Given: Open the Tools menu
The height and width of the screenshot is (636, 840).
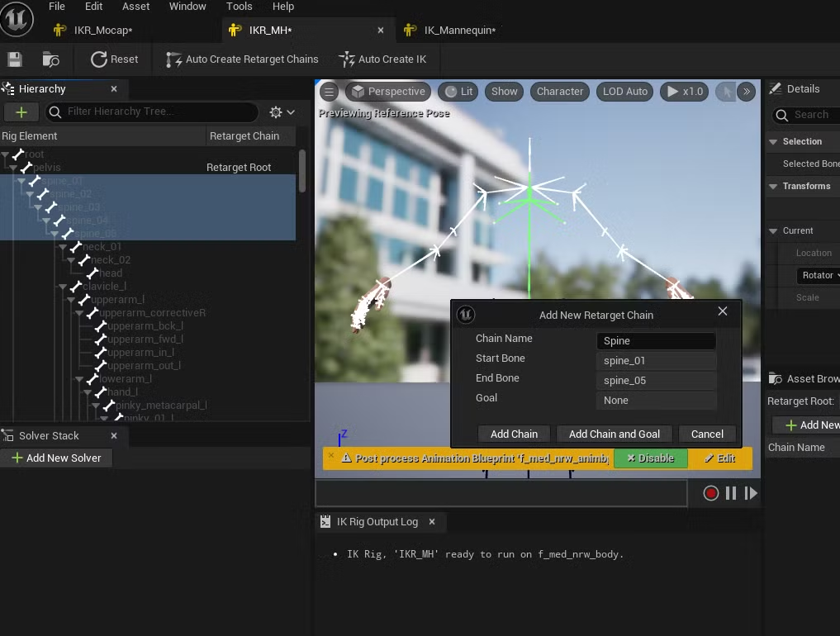Looking at the screenshot, I should pos(239,7).
